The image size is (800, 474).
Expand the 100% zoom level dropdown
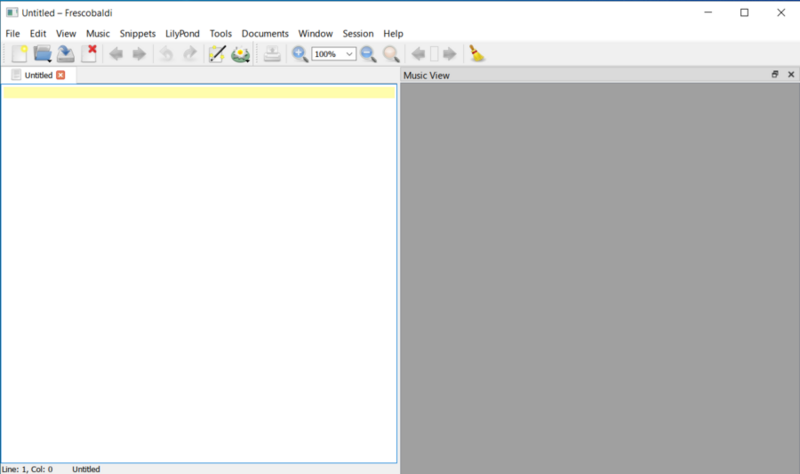pos(349,54)
